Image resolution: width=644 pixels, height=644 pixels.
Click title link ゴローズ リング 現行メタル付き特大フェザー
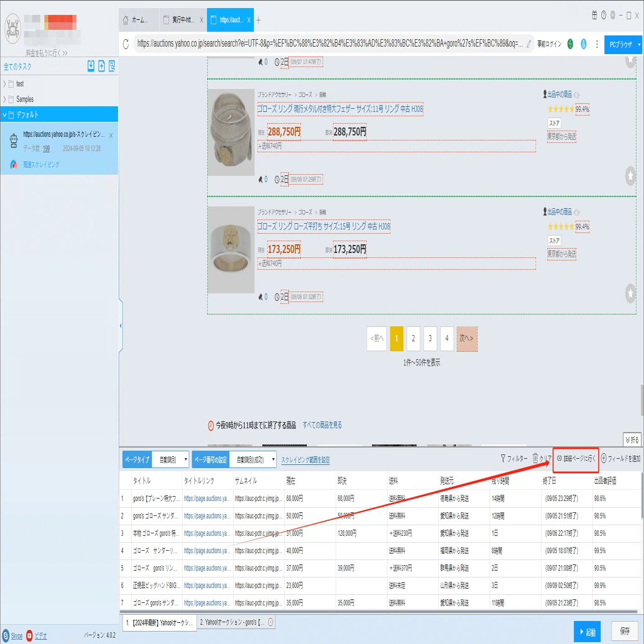(340, 109)
